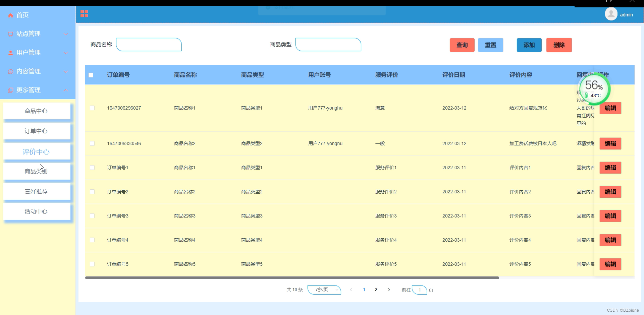Click 编辑 for 订单编号4 row
644x315 pixels.
click(x=610, y=240)
